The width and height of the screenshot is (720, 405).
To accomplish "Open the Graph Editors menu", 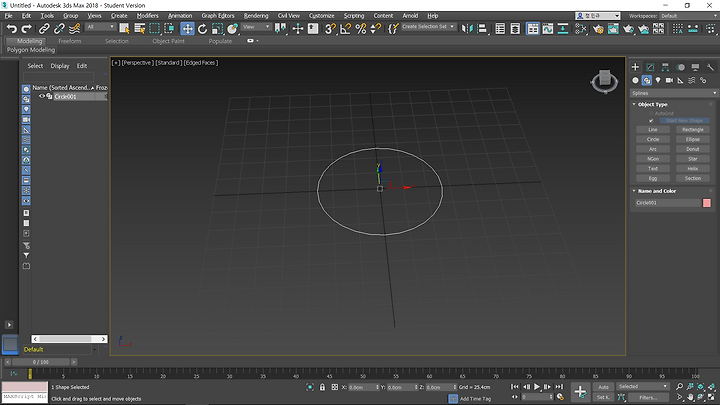I will point(218,16).
